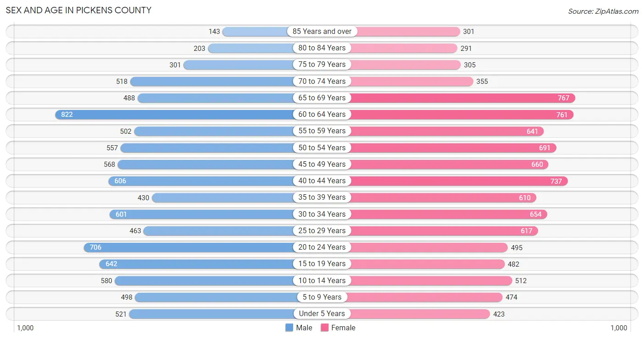644x339 pixels.
Task: Click the Male legend color swatch
Action: pos(289,328)
